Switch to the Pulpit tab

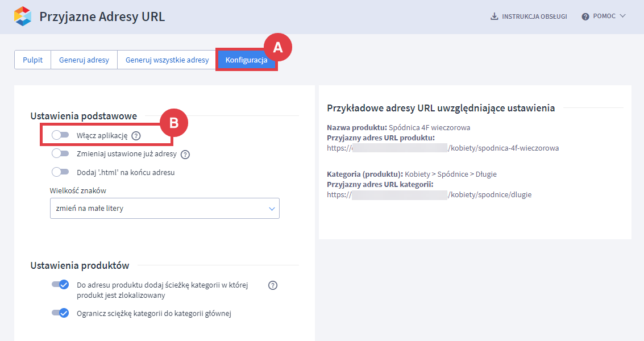click(32, 60)
